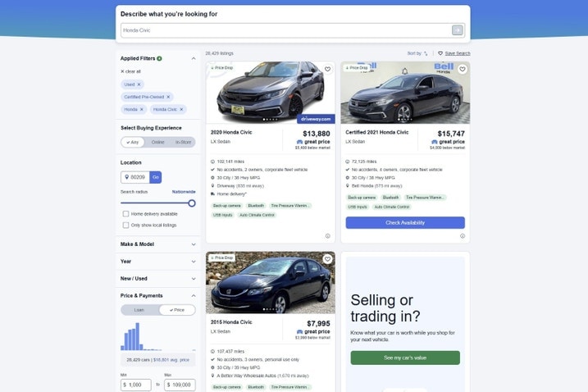Viewport: 588px width, 392px height.
Task: Click the Max price $109,000 field
Action: pyautogui.click(x=180, y=385)
